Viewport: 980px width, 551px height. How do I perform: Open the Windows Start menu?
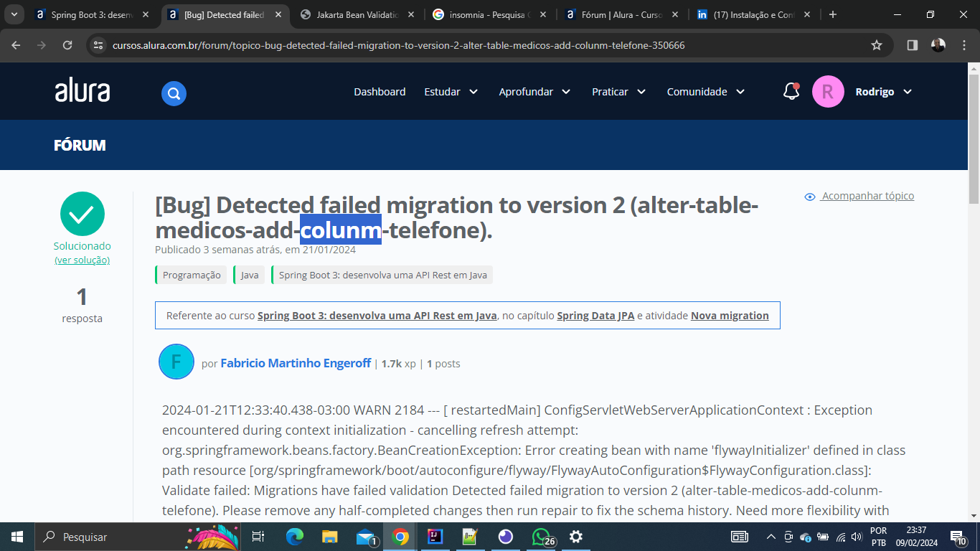click(x=17, y=537)
